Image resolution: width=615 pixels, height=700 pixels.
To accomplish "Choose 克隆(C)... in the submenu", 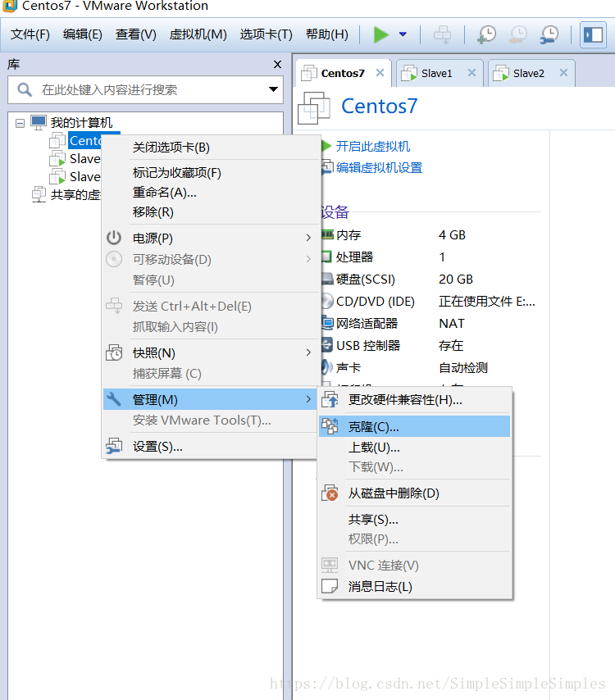I will tap(414, 426).
